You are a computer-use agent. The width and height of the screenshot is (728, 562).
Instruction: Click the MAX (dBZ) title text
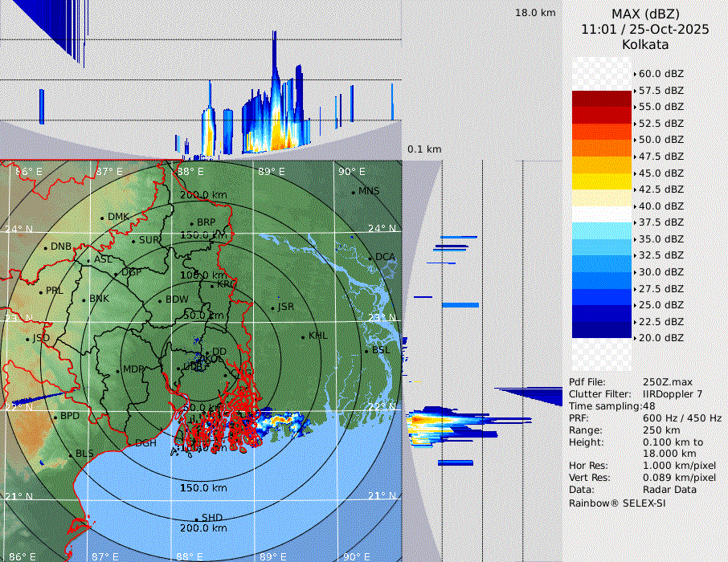pyautogui.click(x=645, y=14)
